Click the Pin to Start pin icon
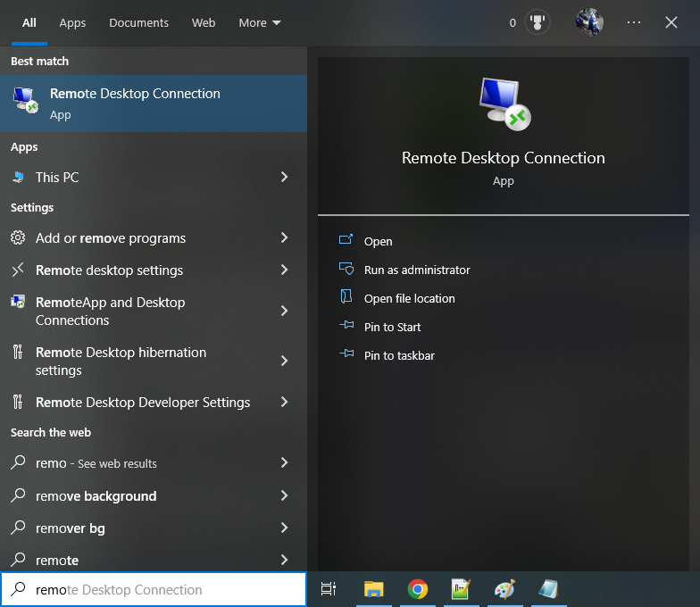This screenshot has width=700, height=607. point(346,325)
